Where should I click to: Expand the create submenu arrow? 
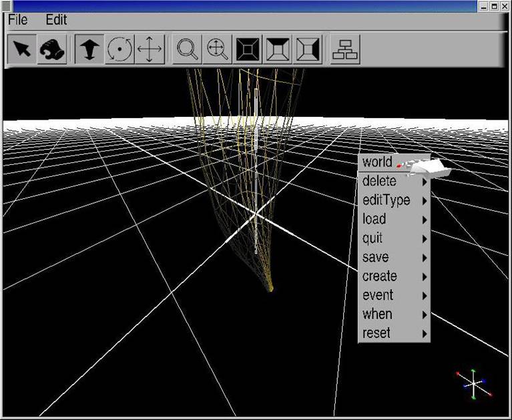[x=425, y=277]
